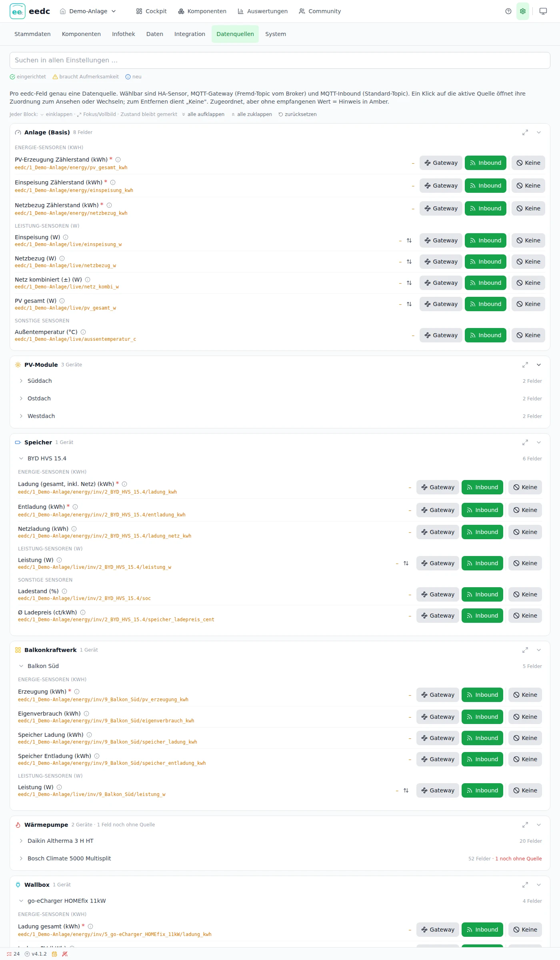Click the version v4.1.2 update indicator
Image resolution: width=560 pixels, height=960 pixels.
tap(36, 954)
